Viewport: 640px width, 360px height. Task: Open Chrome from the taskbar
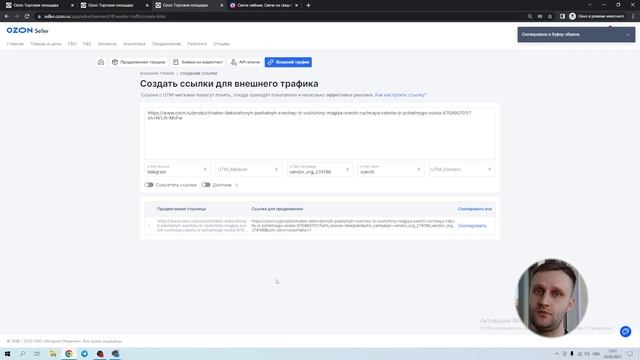[69, 354]
